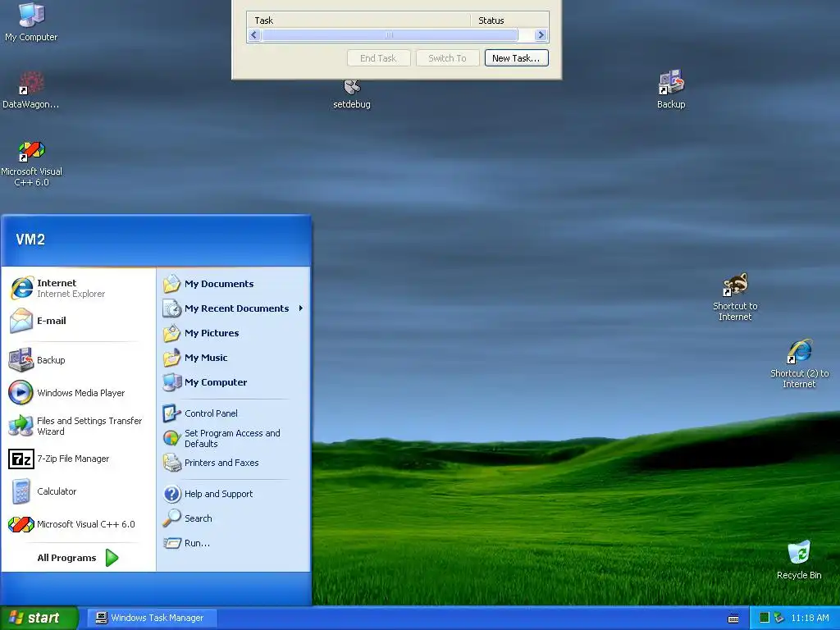Click New Task... in Task Manager
The image size is (840, 630).
(x=517, y=58)
